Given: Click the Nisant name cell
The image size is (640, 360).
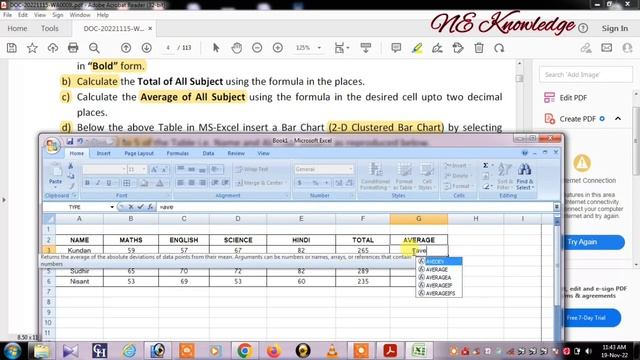Looking at the screenshot, I should pos(80,282).
